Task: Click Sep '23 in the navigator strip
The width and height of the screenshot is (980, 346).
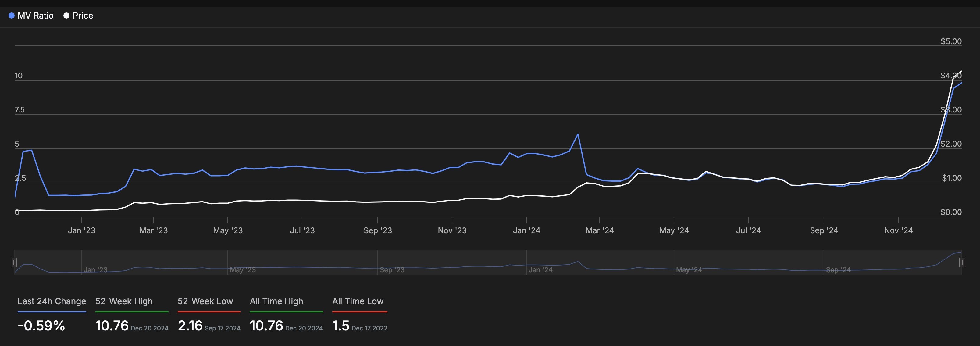Action: [392, 269]
